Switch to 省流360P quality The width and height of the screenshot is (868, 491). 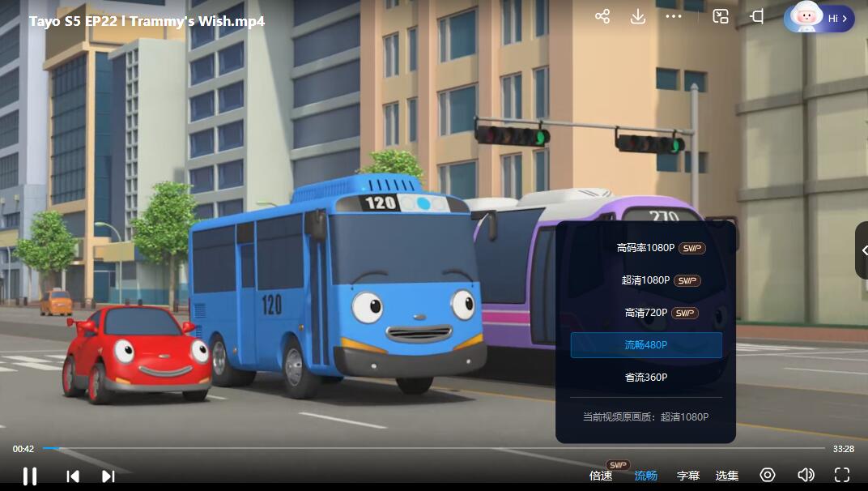tap(646, 378)
